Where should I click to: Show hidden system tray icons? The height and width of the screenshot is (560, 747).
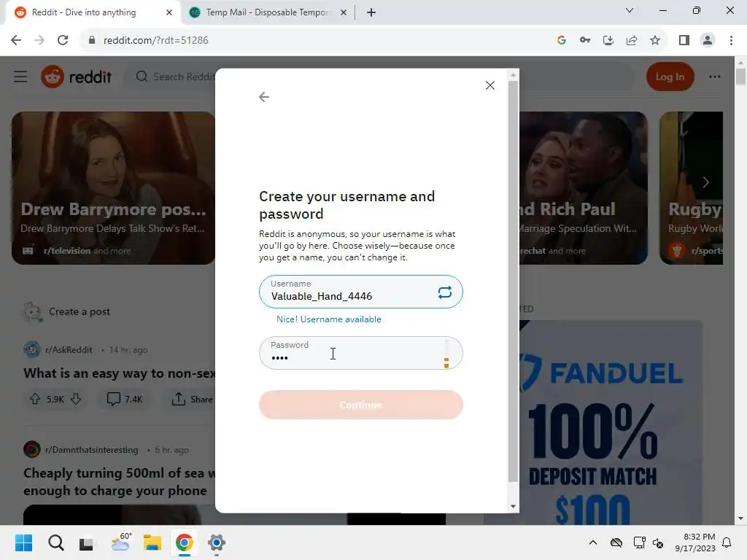[x=592, y=542]
